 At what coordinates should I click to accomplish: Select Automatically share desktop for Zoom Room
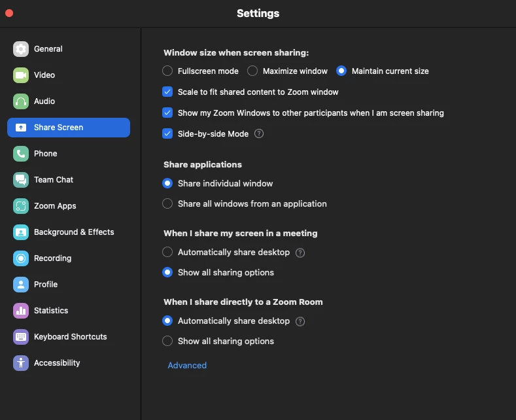tap(167, 321)
